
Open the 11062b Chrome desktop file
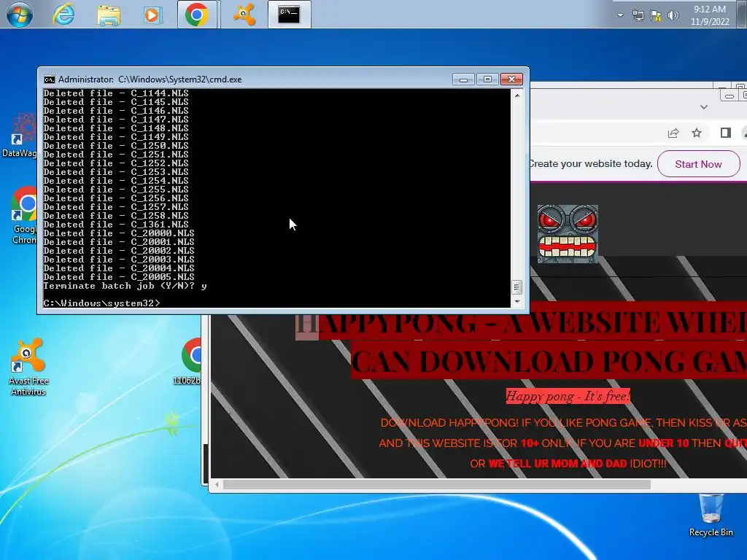click(188, 362)
